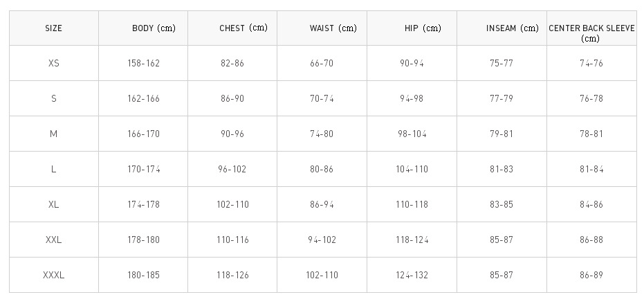Select hip value 124-132 cell
644x306 pixels.
(412, 275)
